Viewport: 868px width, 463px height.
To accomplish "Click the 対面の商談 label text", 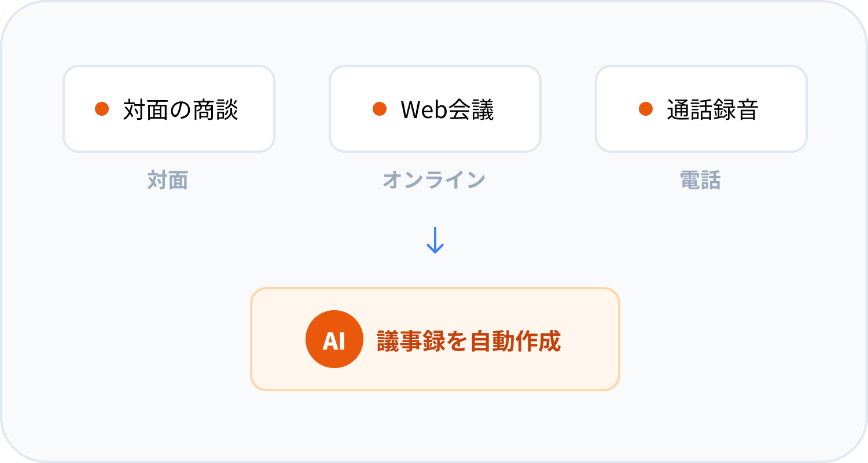I will [x=181, y=109].
